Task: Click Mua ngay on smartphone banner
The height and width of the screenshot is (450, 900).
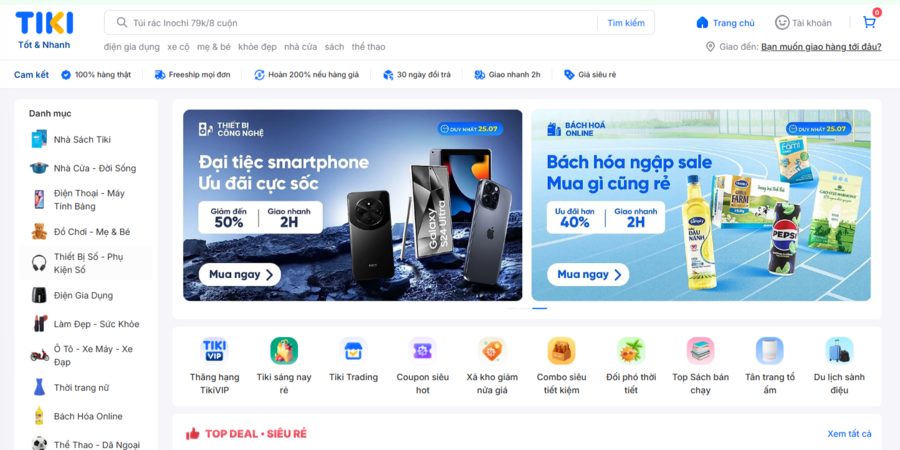Action: [x=240, y=274]
